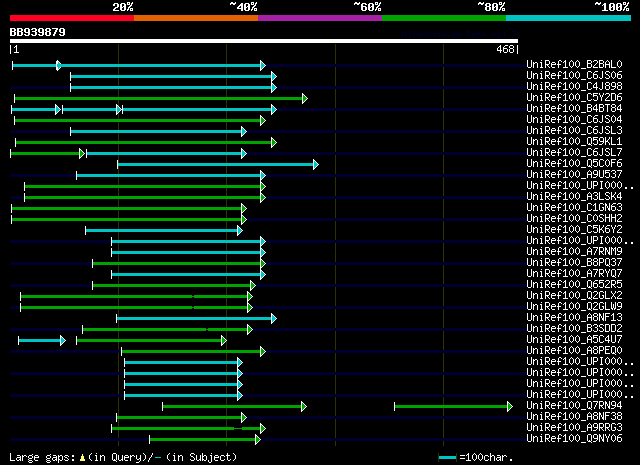Click the arrowhead ending the Q59KL1 bar

tap(274, 142)
